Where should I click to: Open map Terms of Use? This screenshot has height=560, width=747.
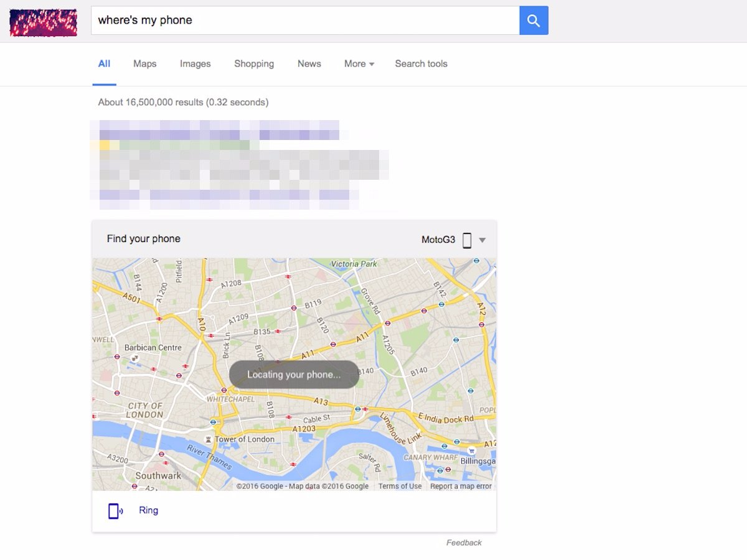tap(400, 487)
